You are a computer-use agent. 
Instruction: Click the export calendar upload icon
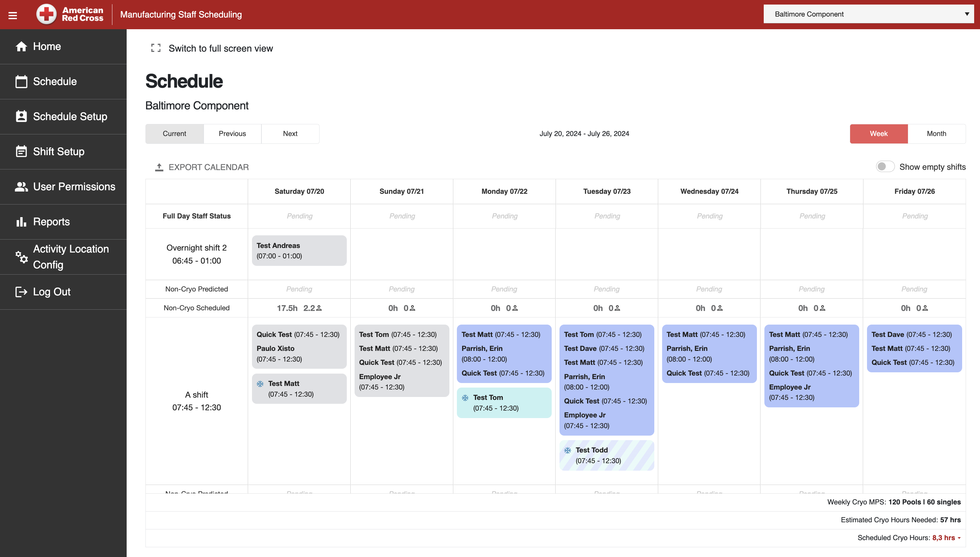point(159,167)
